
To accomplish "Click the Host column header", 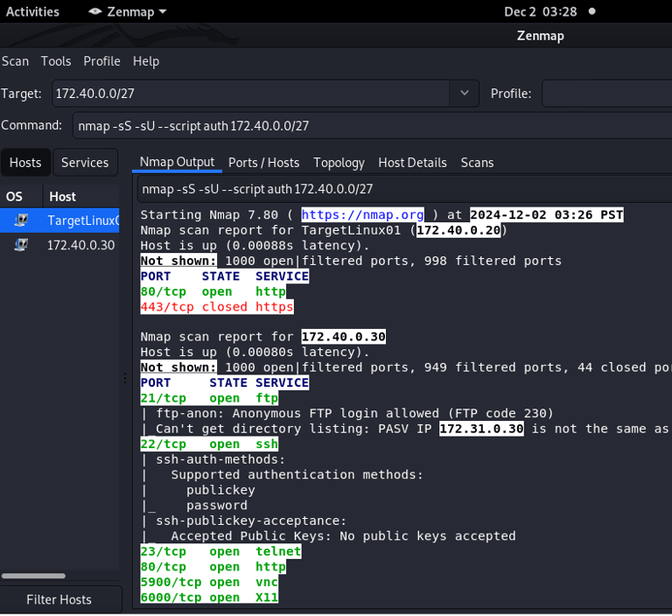I will tap(81, 197).
